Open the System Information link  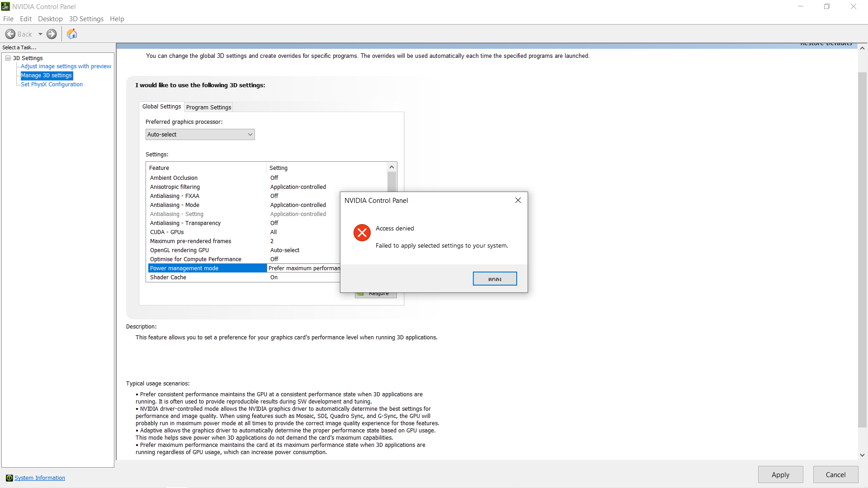coord(40,478)
